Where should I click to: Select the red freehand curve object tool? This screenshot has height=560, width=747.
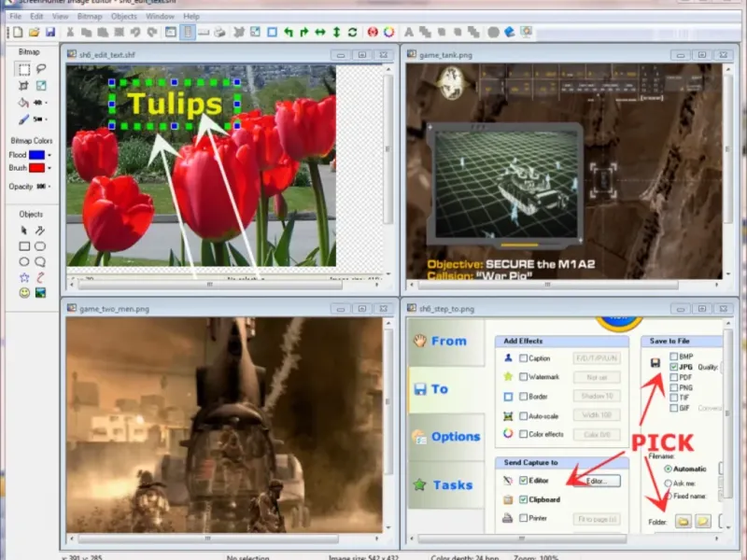tap(40, 277)
